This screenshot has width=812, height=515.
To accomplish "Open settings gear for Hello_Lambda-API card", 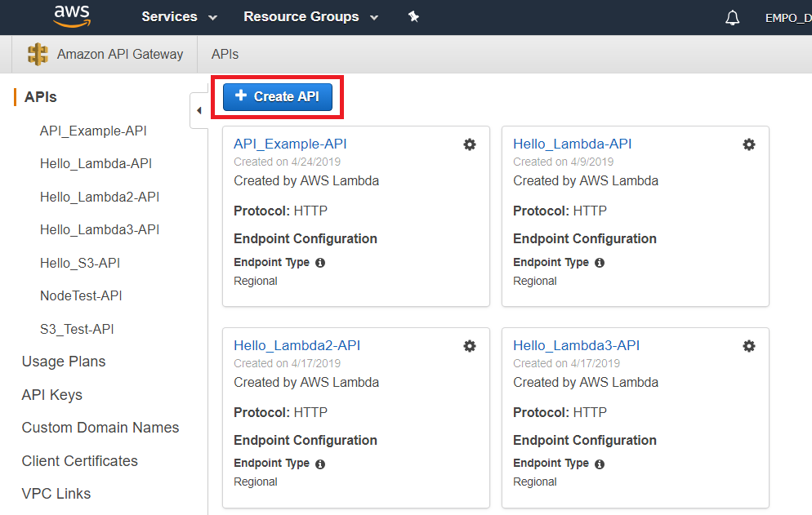I will click(x=749, y=144).
